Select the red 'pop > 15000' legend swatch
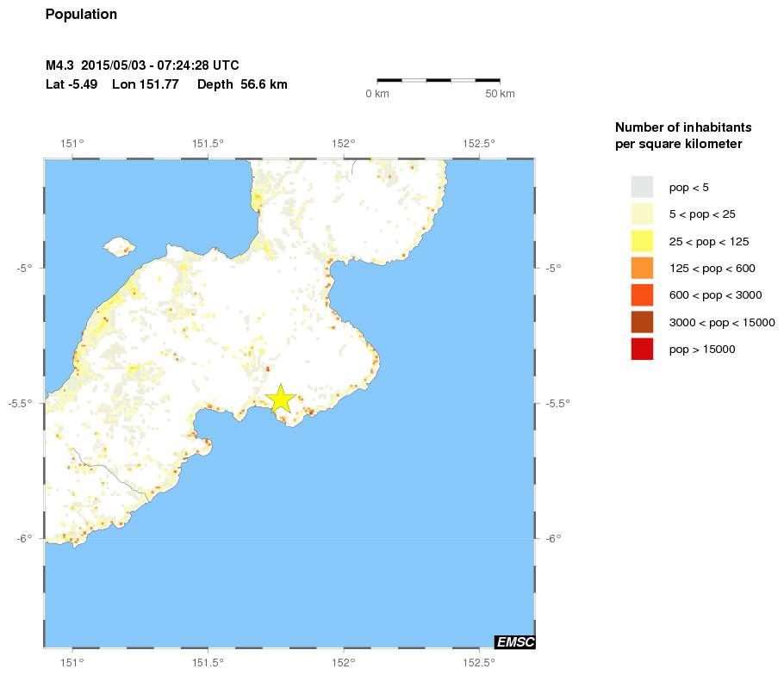This screenshot has height=675, width=784. [x=642, y=349]
